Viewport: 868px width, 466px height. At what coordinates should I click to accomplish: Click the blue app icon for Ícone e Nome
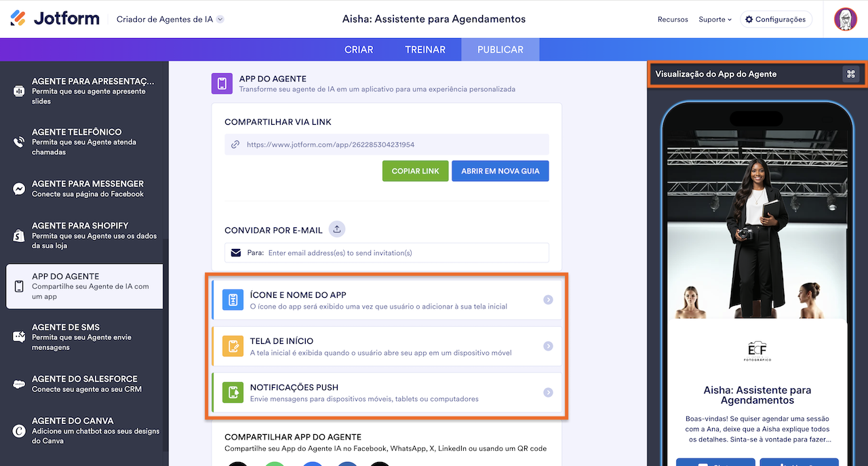pos(233,300)
